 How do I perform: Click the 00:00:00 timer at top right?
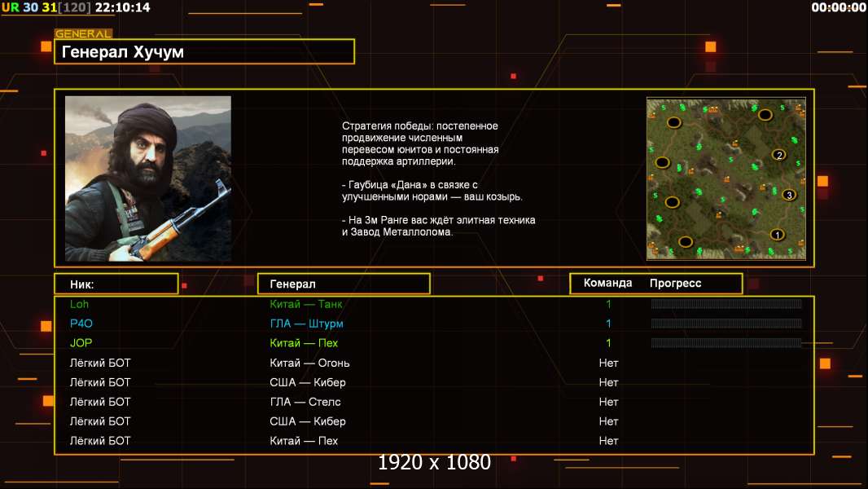(x=838, y=7)
